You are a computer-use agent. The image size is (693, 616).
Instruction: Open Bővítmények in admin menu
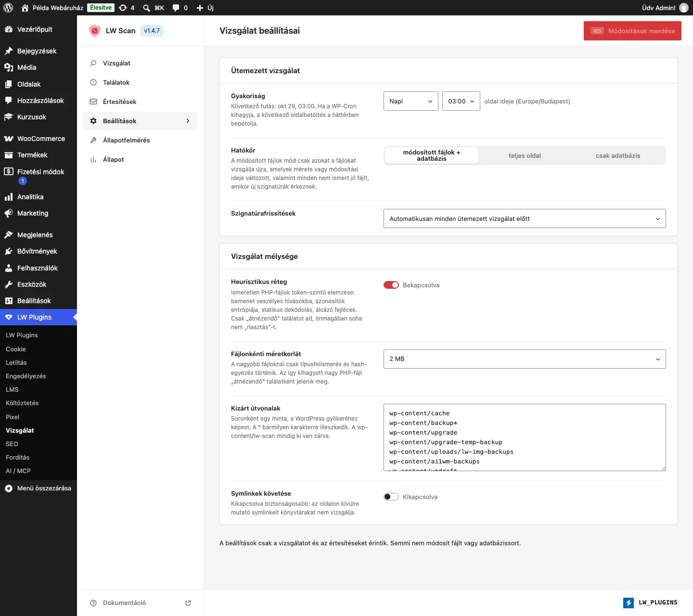[38, 251]
